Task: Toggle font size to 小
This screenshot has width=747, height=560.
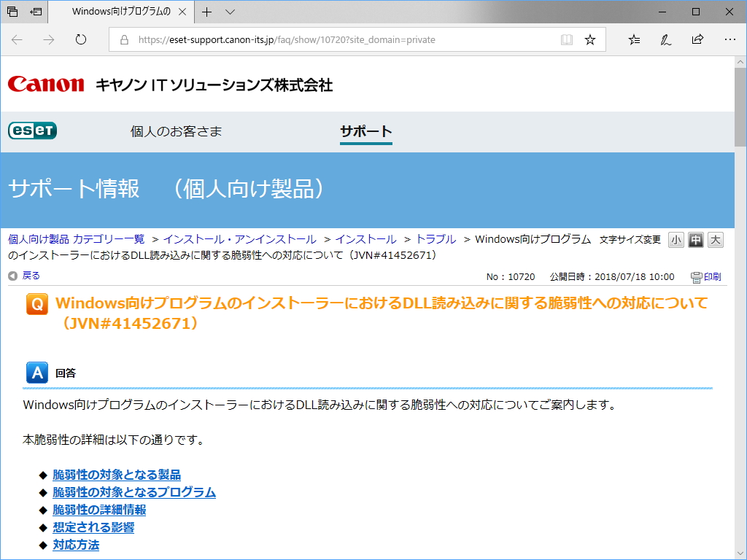Action: click(676, 240)
